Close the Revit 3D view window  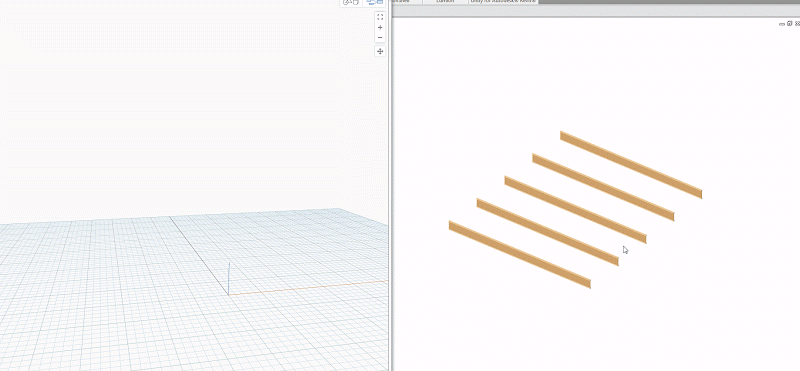(x=797, y=23)
